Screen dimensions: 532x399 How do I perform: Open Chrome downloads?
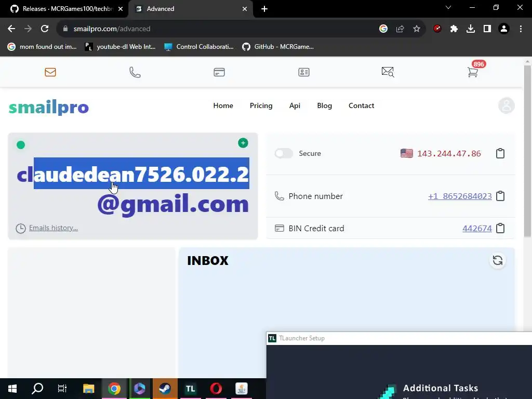tap(471, 29)
